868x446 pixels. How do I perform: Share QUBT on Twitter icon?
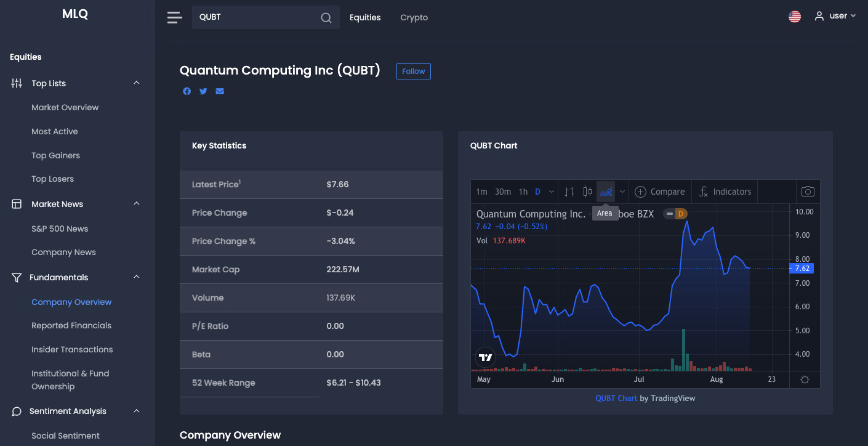click(203, 91)
